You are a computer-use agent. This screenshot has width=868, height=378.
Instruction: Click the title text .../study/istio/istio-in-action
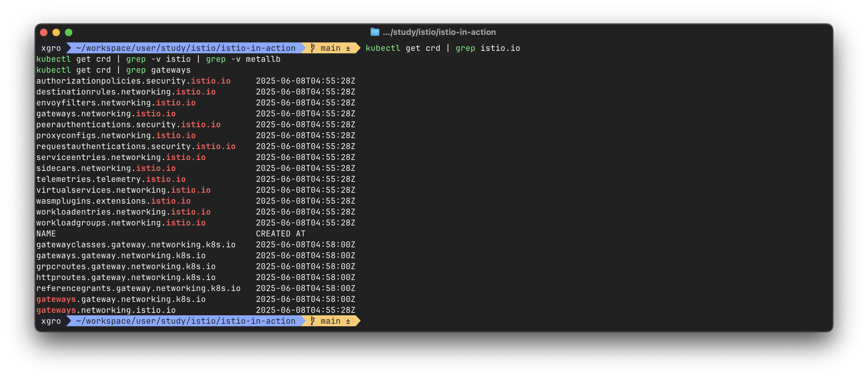click(439, 32)
